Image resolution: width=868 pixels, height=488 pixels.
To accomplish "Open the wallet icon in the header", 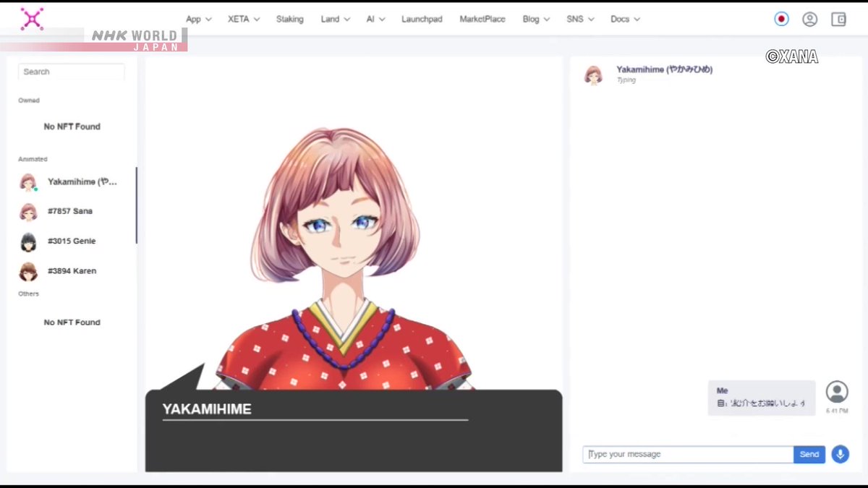I will click(x=838, y=19).
